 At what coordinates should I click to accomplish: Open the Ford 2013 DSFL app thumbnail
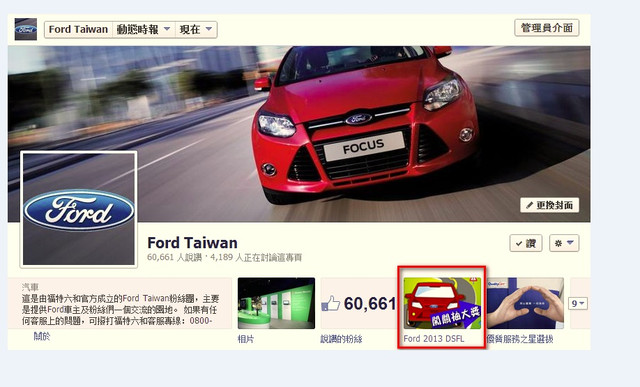(442, 303)
